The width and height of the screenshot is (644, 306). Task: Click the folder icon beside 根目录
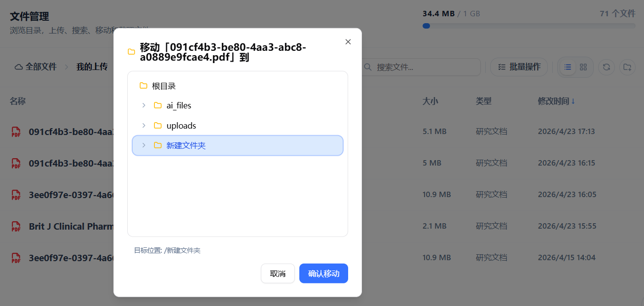coord(143,86)
